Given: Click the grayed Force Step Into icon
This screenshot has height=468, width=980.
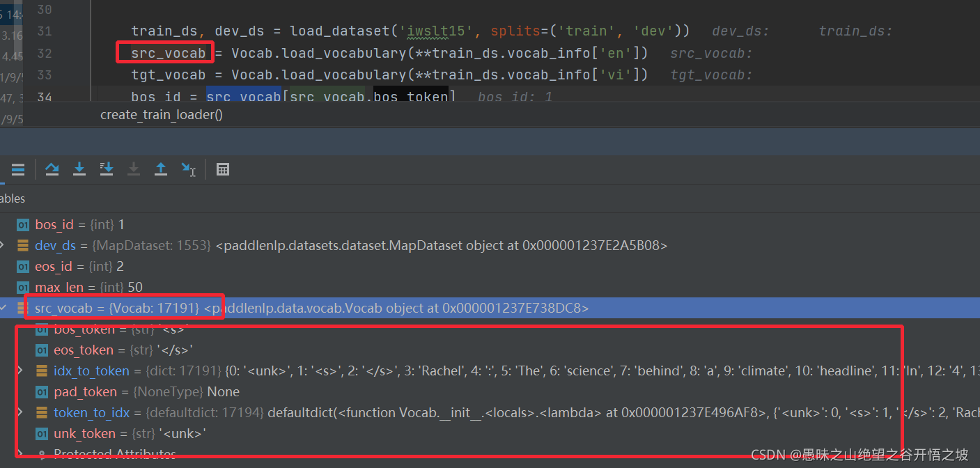Looking at the screenshot, I should 134,169.
